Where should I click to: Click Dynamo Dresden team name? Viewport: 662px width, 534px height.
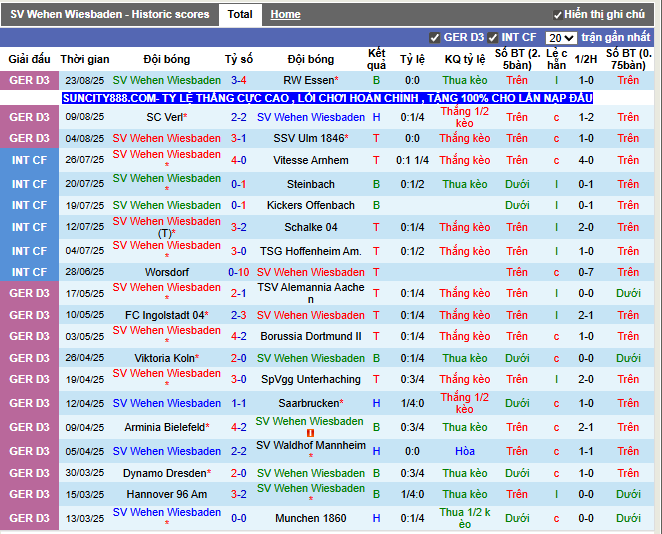167,473
